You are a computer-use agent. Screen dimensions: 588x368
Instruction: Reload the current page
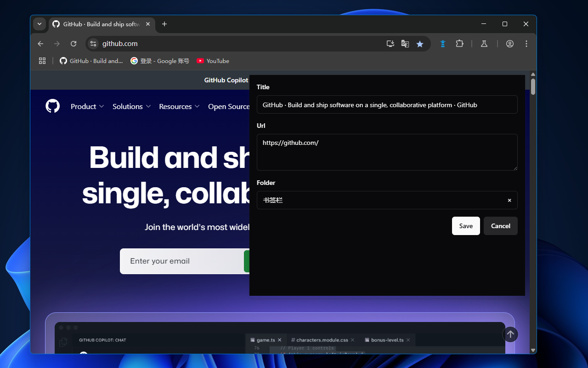coord(73,44)
